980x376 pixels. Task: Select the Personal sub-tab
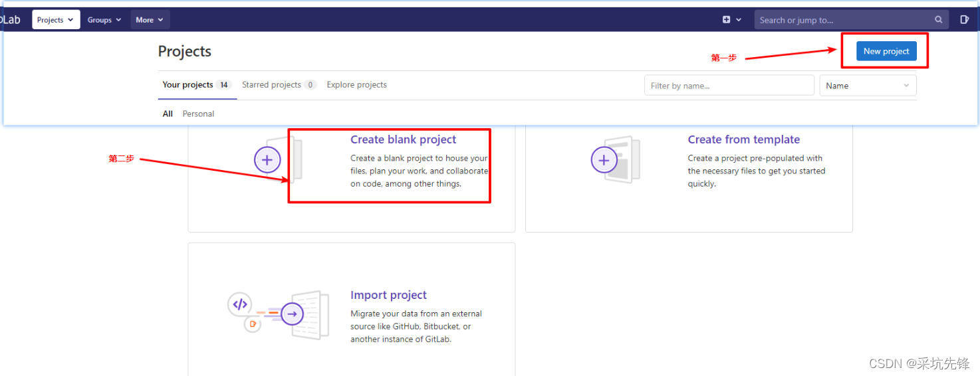point(198,114)
